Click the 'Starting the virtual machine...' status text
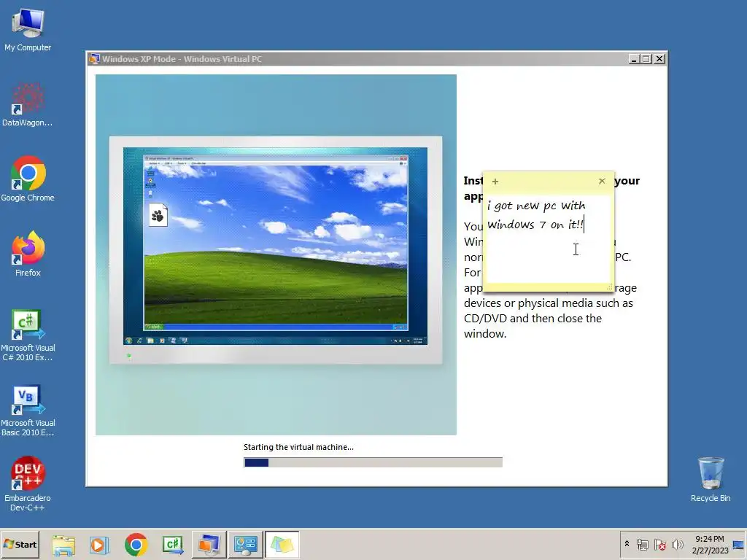Viewport: 747px width, 560px height. coord(298,447)
